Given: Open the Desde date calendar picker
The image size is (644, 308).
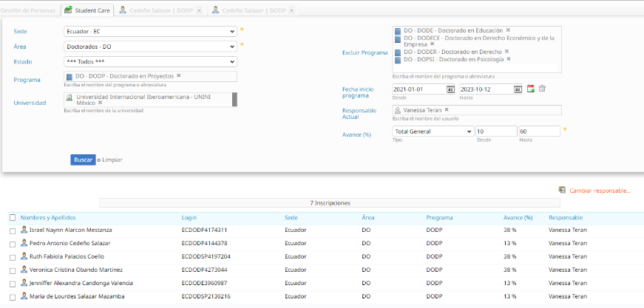Looking at the screenshot, I should 451,89.
